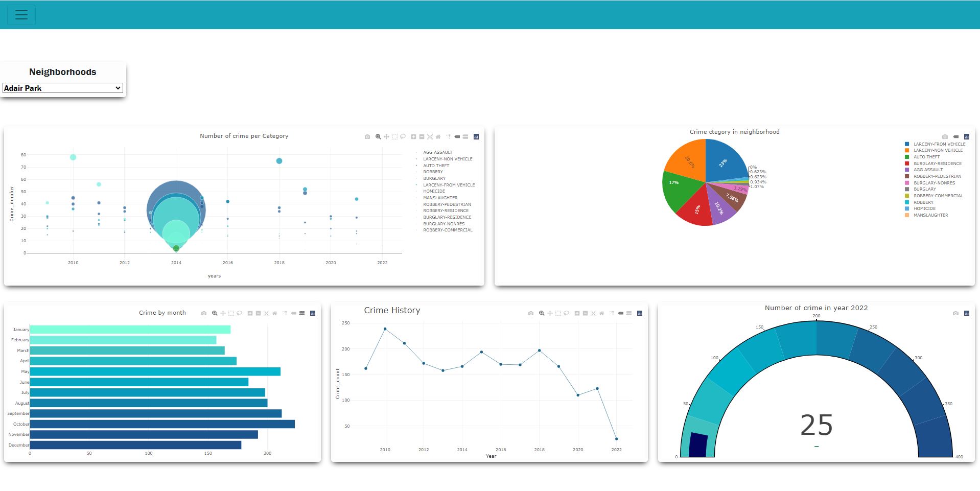Toggle AUTO THEFT trace in scatter legend
Screen dimensions: 980x491
coord(436,166)
